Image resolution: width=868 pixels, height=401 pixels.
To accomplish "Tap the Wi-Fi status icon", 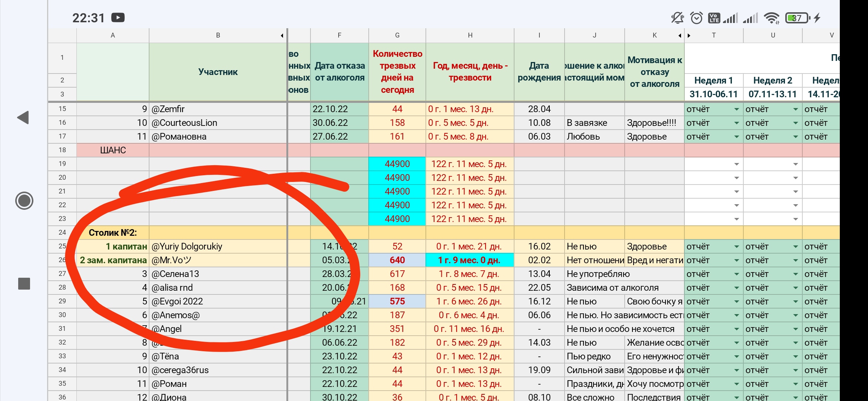I will [x=772, y=18].
